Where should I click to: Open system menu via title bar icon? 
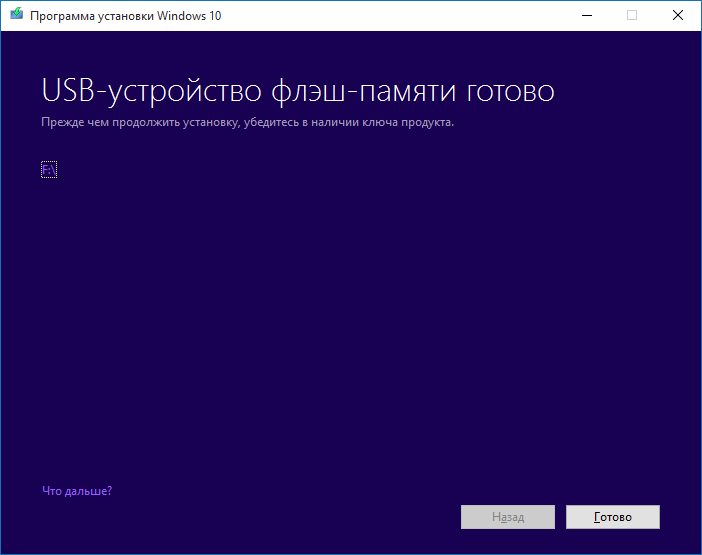click(x=17, y=15)
